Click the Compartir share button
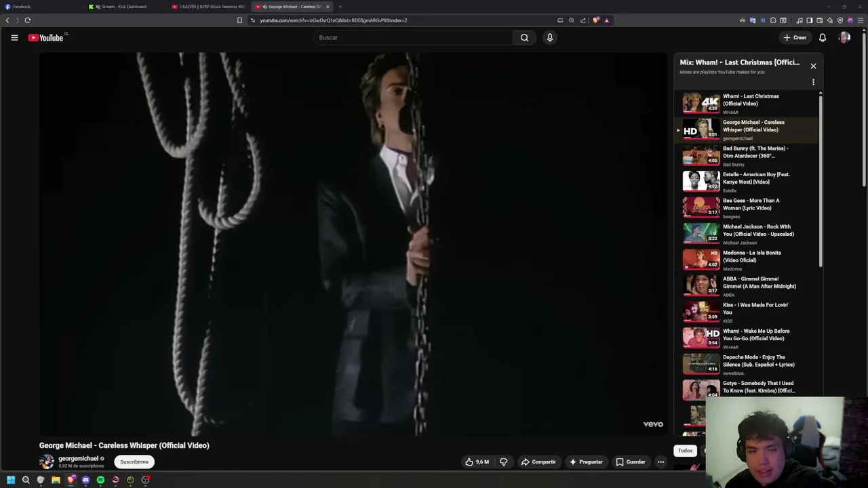This screenshot has height=488, width=868. point(538,462)
